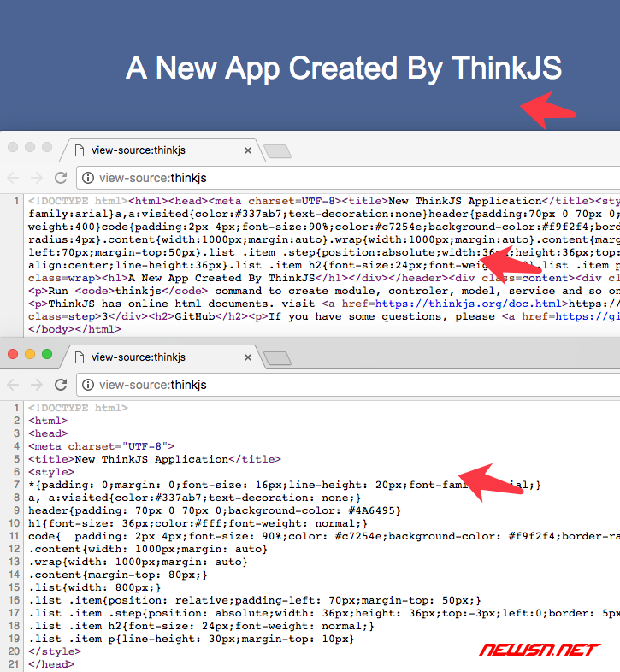The width and height of the screenshot is (620, 672).
Task: Focus the lower window address bar
Action: [x=348, y=385]
